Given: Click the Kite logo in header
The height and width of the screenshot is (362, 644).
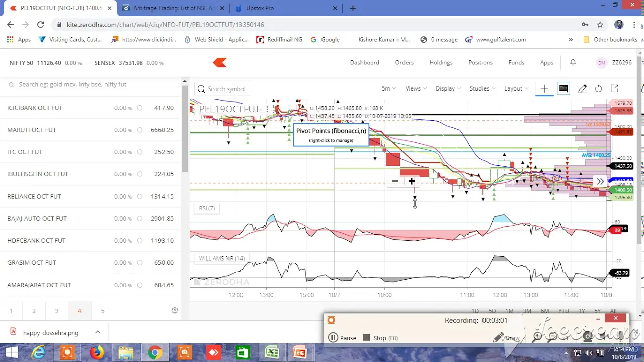Looking at the screenshot, I should 220,63.
